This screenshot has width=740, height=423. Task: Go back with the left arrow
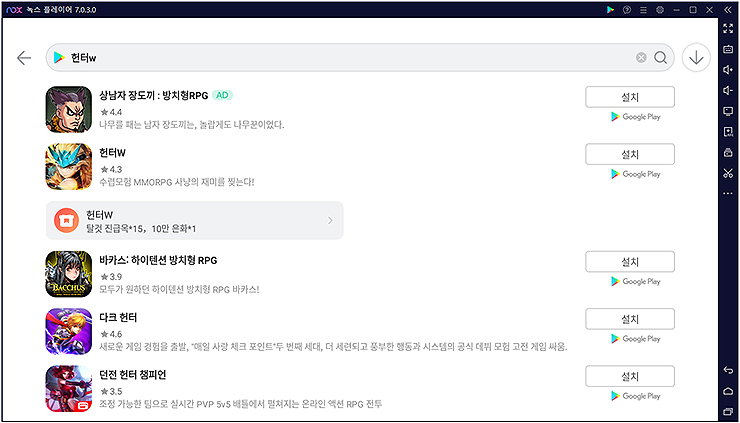tap(24, 58)
